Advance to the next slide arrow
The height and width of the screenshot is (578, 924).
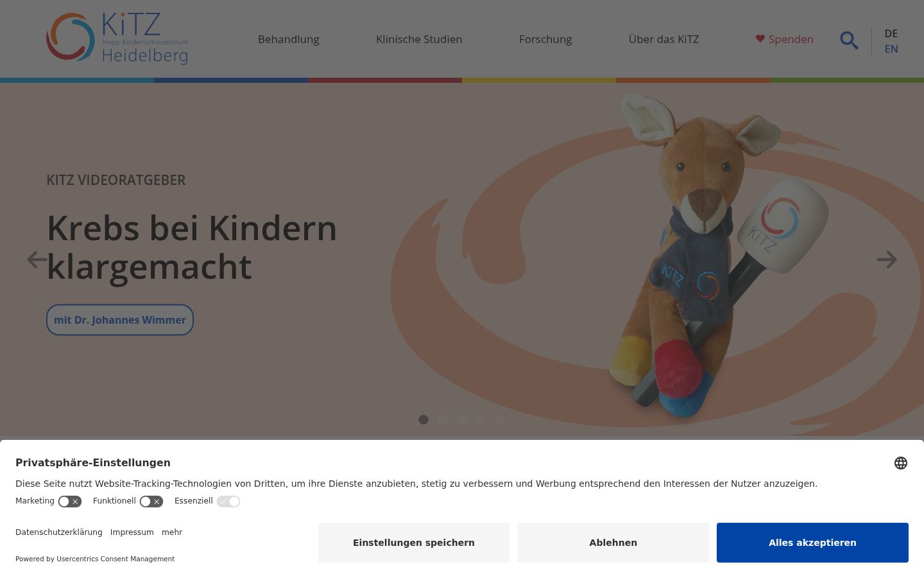coord(887,259)
